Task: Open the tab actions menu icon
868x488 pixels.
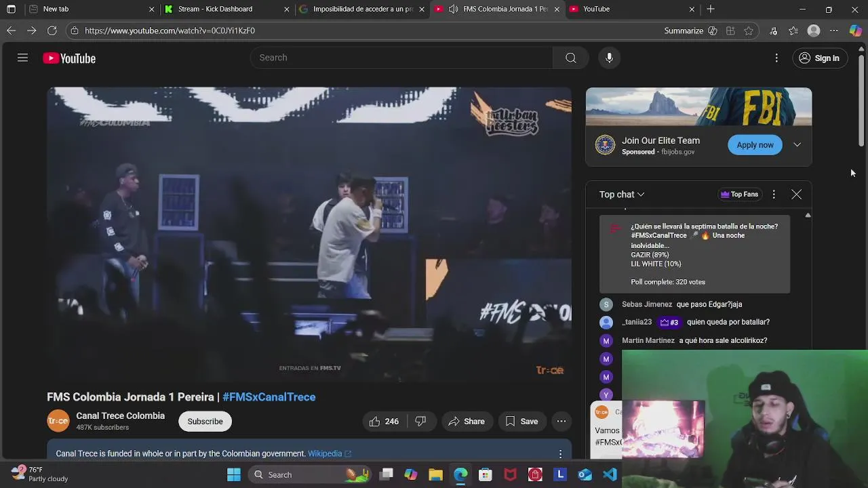Action: pos(11,9)
